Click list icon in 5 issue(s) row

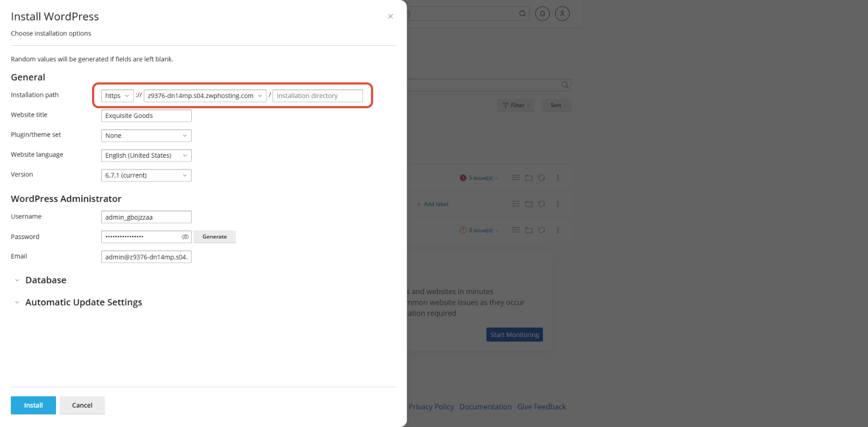point(516,178)
